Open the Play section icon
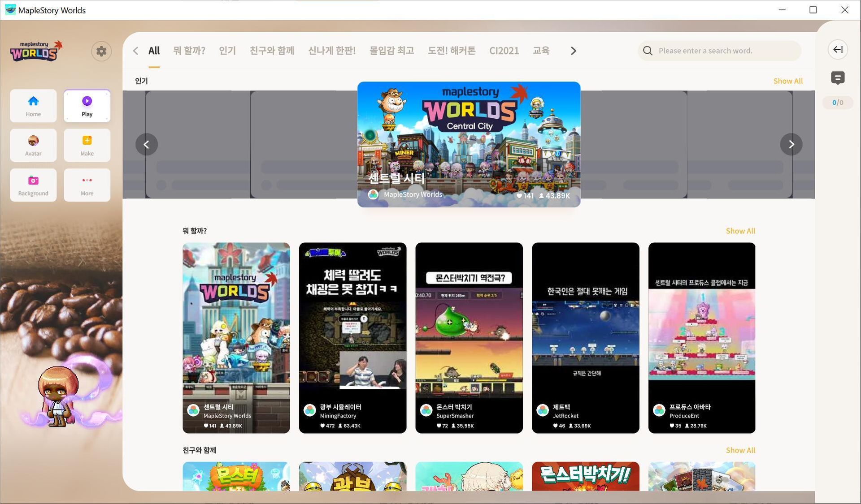 (x=87, y=106)
